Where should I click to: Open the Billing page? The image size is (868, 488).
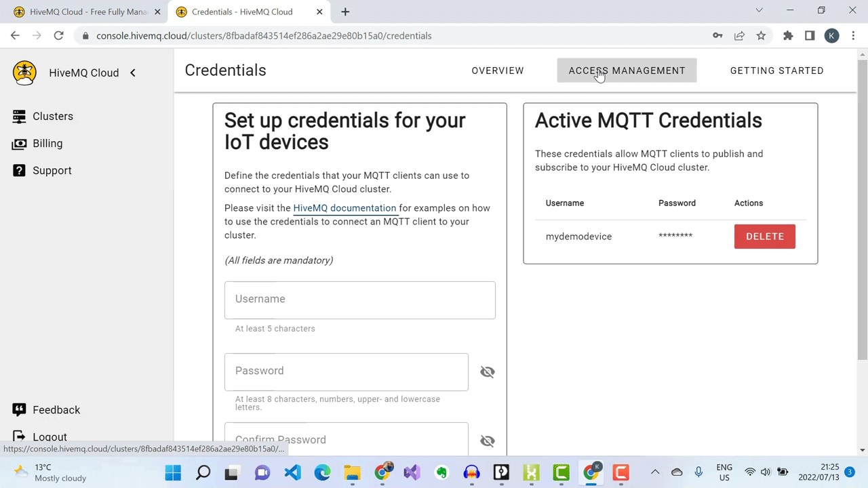tap(38, 144)
